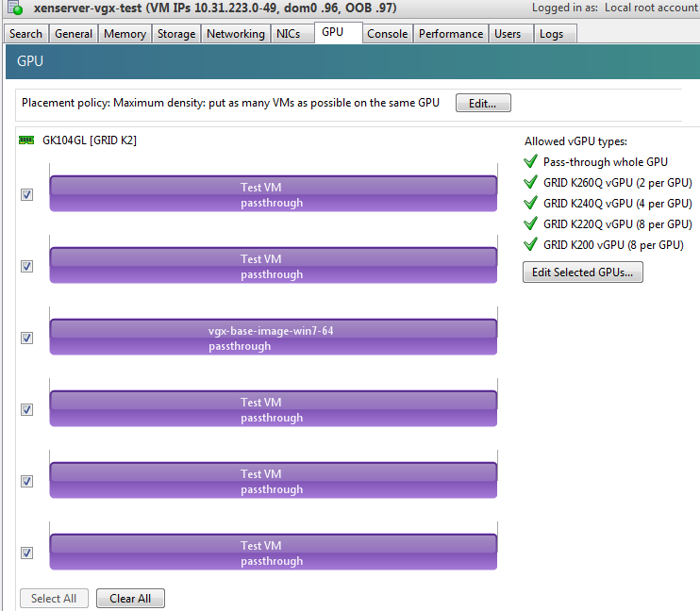Open the Storage tab
The image size is (700, 611).
coord(176,34)
